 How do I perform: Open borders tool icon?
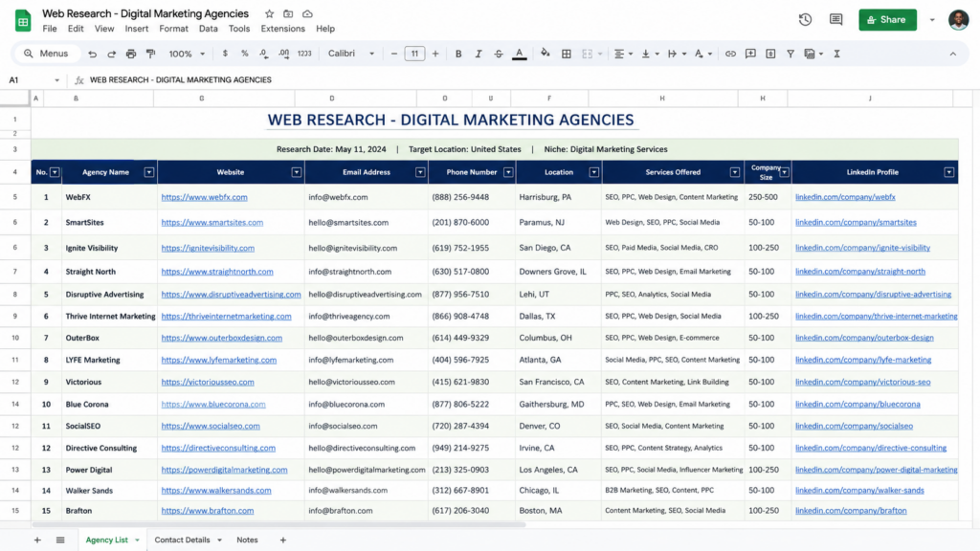567,54
